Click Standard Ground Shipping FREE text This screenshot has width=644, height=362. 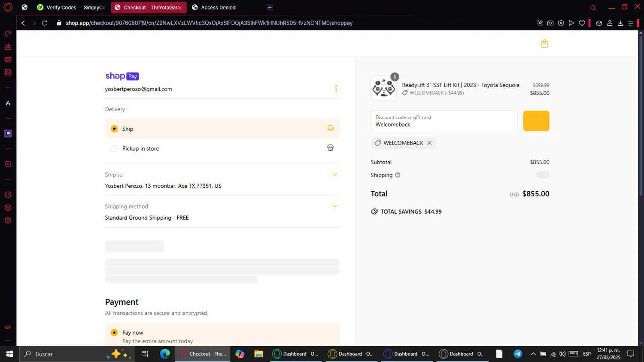coord(147,217)
